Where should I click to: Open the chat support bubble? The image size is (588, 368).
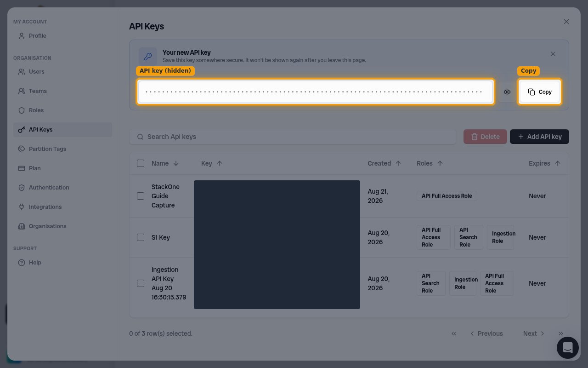[568, 348]
